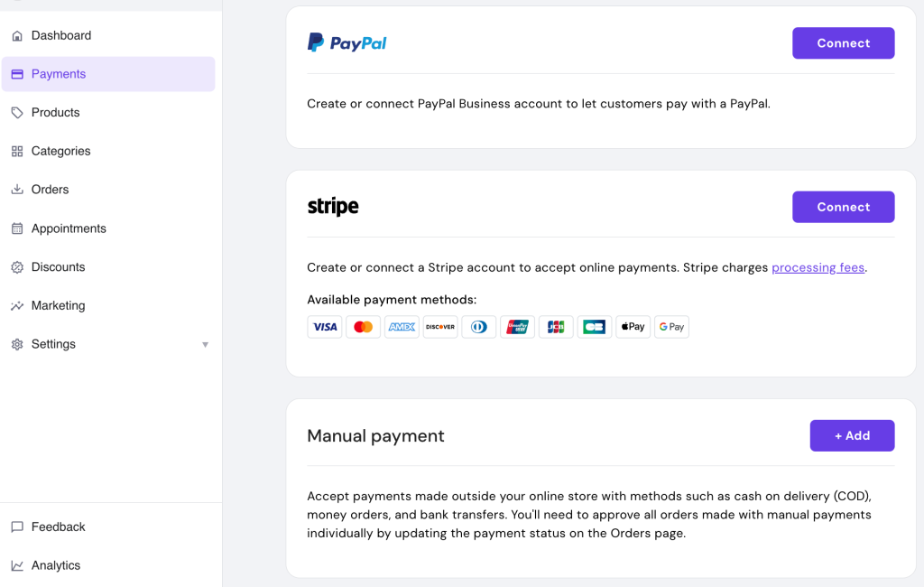
Task: Click the PayPal logo
Action: (346, 42)
